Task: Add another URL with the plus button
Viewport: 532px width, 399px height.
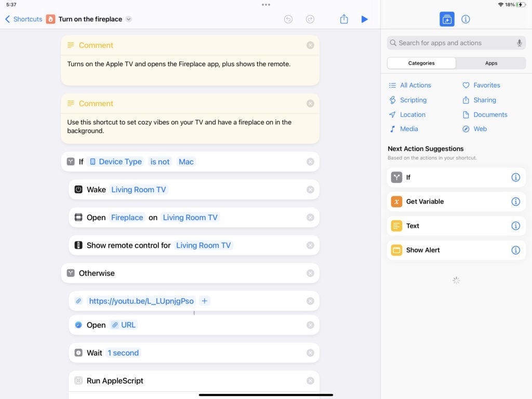Action: point(204,301)
